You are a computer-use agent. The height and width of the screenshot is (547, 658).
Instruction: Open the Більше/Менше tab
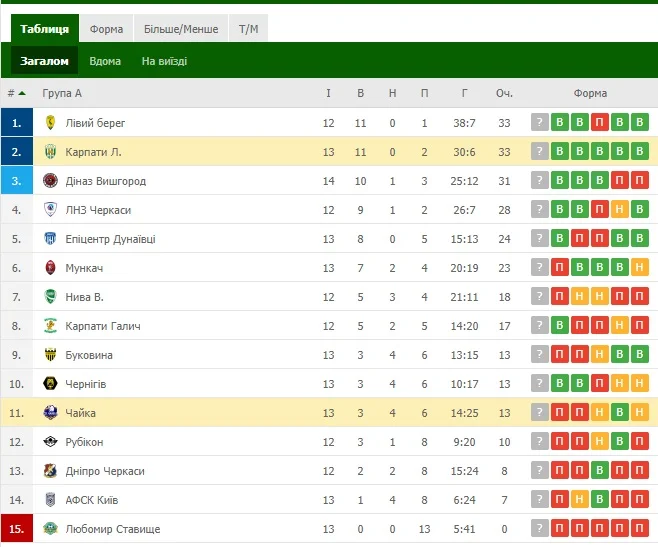pyautogui.click(x=180, y=29)
